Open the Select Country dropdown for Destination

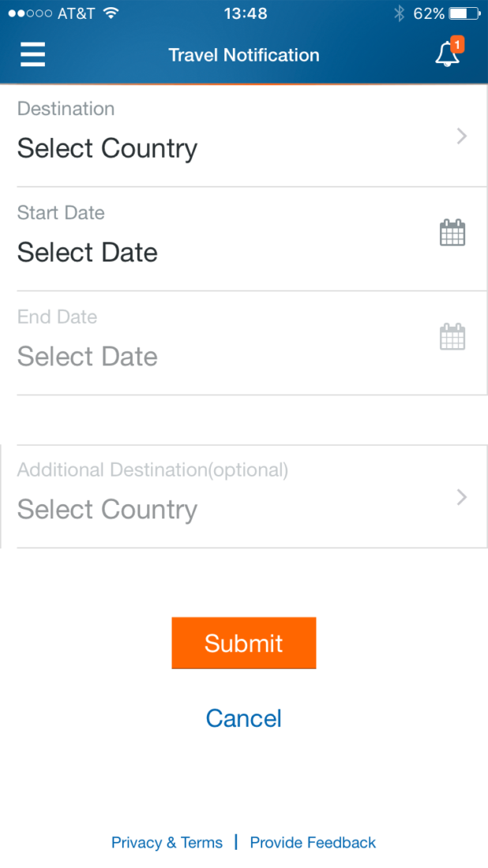107,148
